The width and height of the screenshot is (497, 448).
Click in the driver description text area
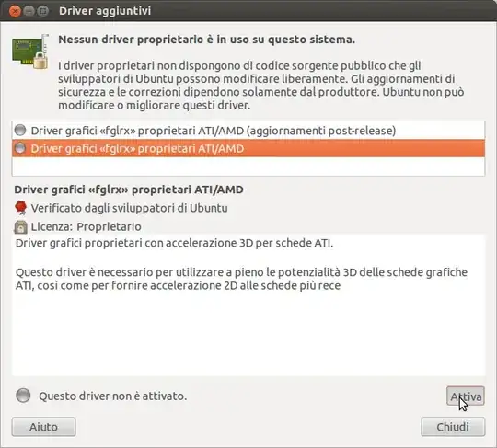tap(248, 305)
